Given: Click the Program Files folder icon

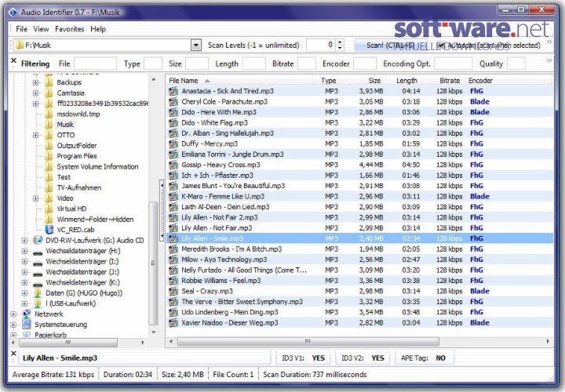Looking at the screenshot, I should (x=49, y=156).
